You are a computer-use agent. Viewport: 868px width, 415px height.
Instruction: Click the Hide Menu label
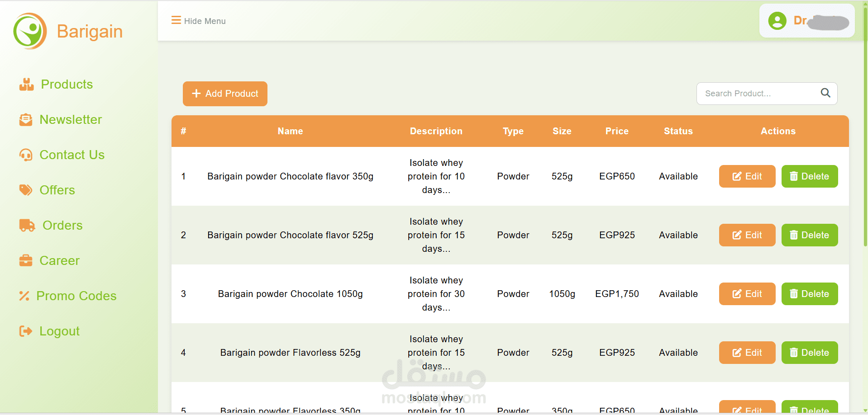205,21
